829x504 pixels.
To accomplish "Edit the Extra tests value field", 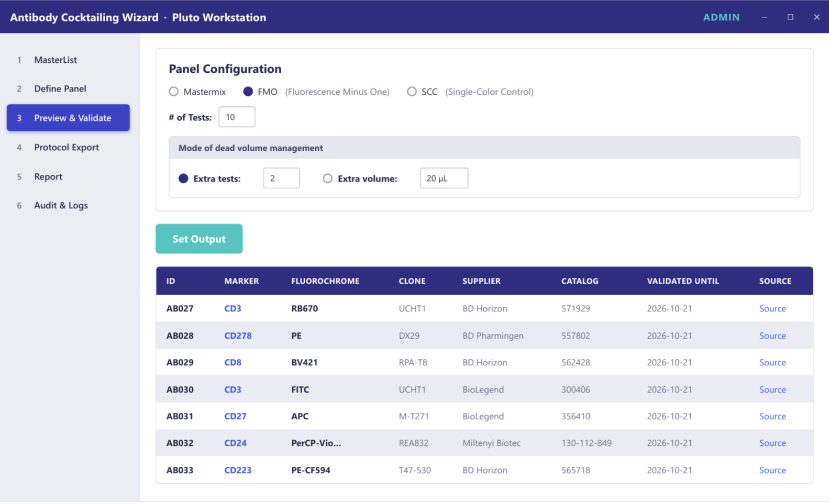I will pos(281,178).
